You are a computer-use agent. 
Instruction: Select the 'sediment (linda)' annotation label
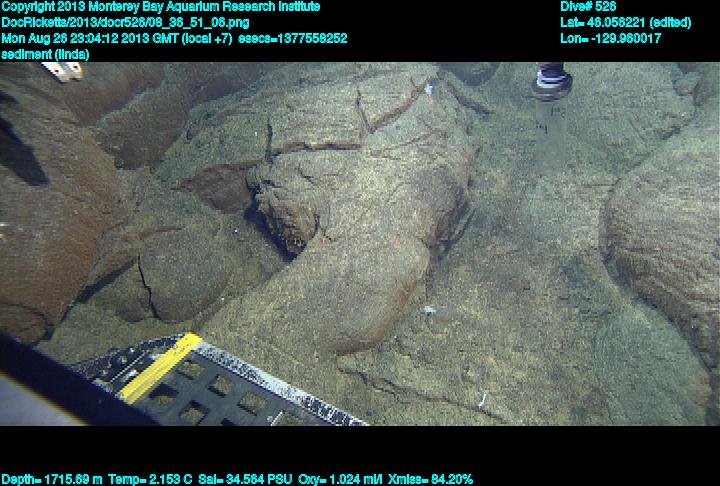pyautogui.click(x=45, y=54)
